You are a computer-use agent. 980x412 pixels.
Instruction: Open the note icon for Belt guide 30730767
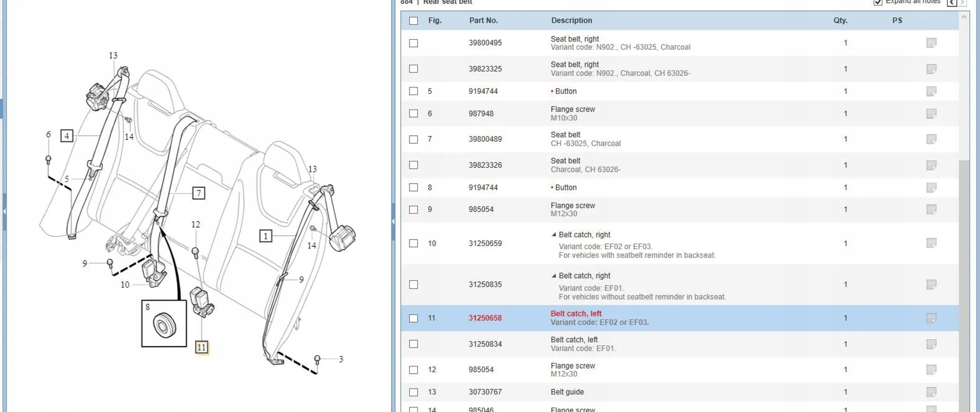[x=931, y=392]
